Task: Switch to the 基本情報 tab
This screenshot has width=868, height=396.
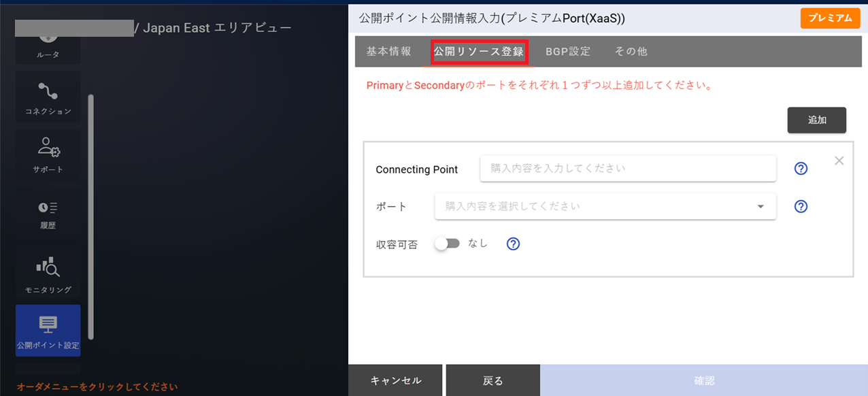Action: (x=390, y=50)
